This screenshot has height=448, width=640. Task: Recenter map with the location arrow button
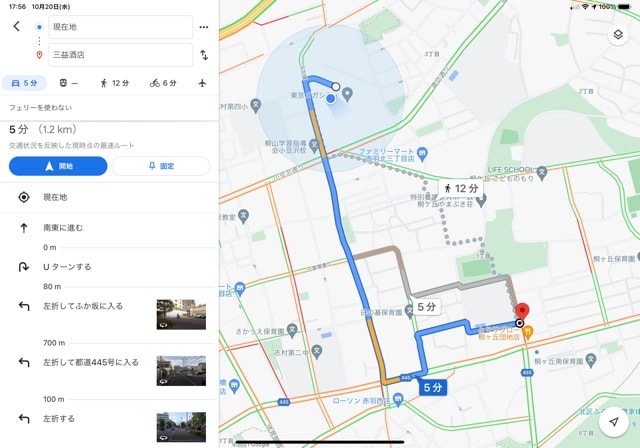pyautogui.click(x=613, y=422)
